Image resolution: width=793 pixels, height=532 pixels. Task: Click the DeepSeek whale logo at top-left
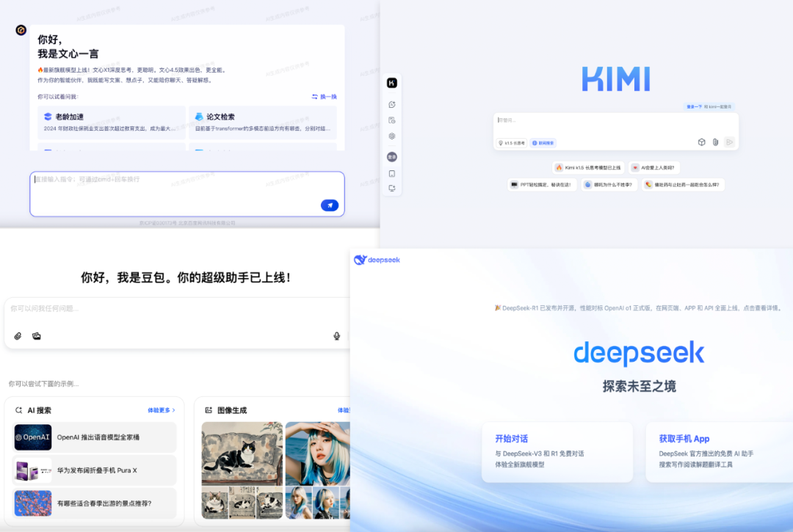coord(377,260)
